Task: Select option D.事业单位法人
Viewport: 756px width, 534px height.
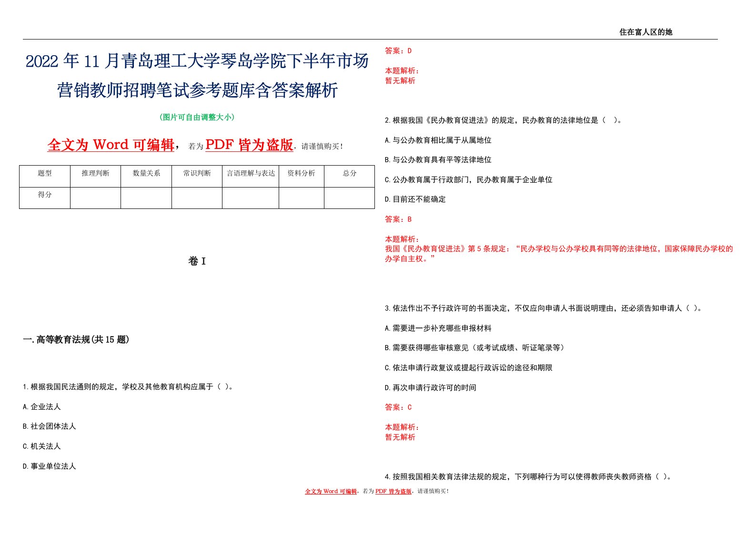Action: click(x=50, y=466)
